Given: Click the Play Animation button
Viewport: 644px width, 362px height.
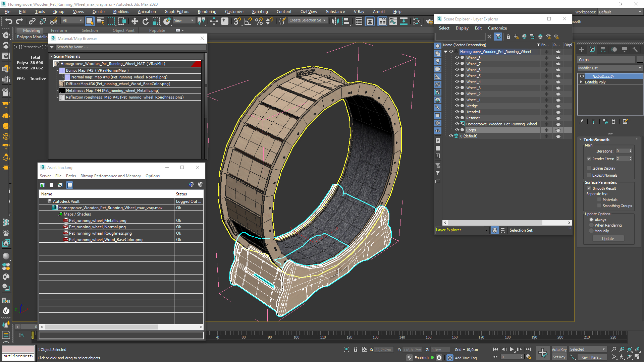Looking at the screenshot, I should 512,350.
